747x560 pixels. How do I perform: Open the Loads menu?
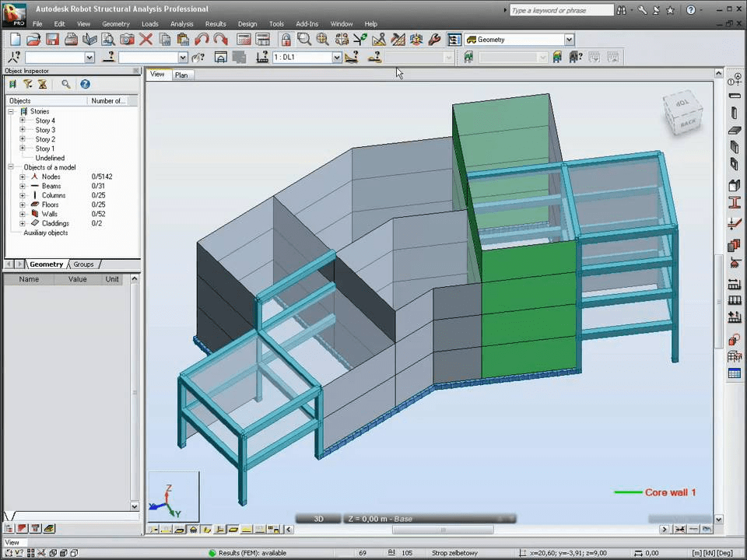(150, 23)
